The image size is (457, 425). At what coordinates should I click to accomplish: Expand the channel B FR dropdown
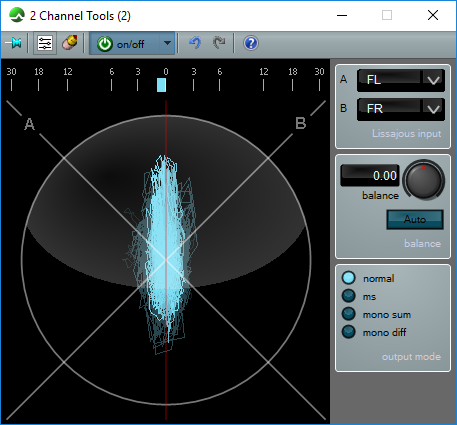click(401, 109)
